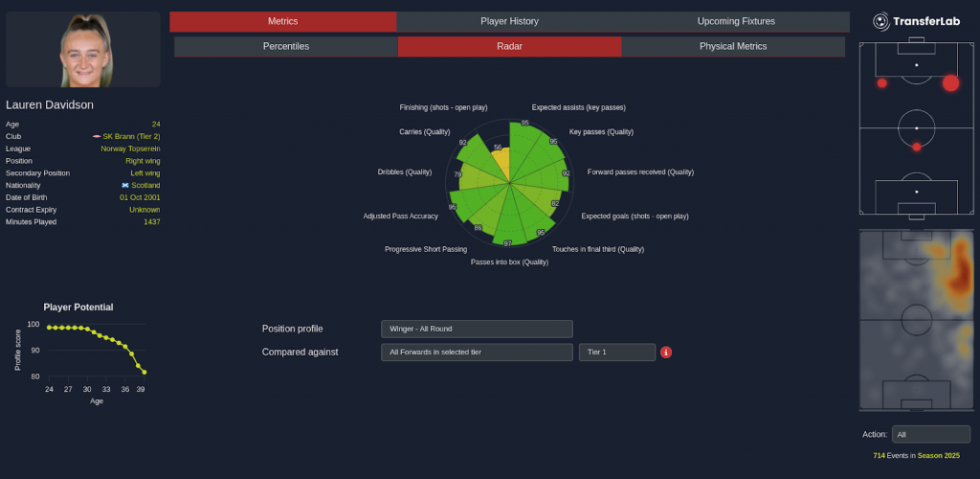980x479 pixels.
Task: Show the Physical Metrics view
Action: coord(732,46)
